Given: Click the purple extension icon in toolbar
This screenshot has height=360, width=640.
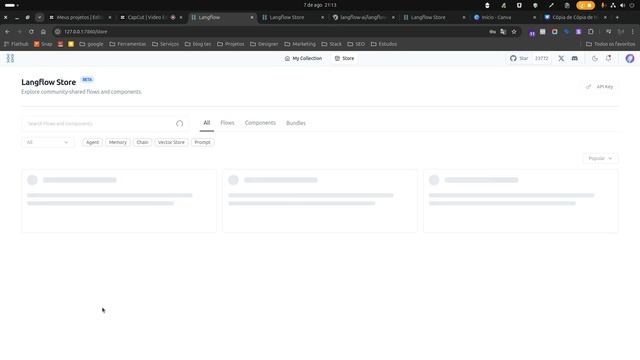Looking at the screenshot, I should (578, 31).
